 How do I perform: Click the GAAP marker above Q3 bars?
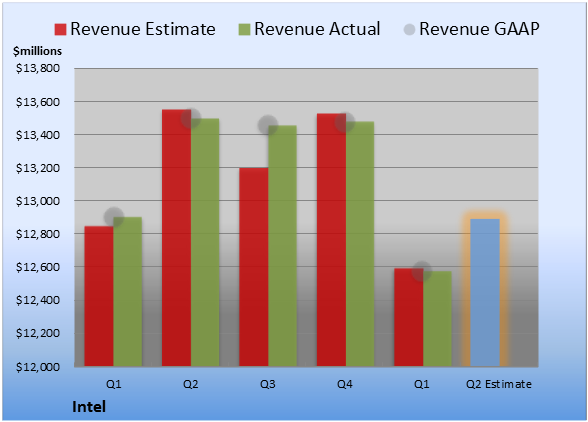[268, 125]
